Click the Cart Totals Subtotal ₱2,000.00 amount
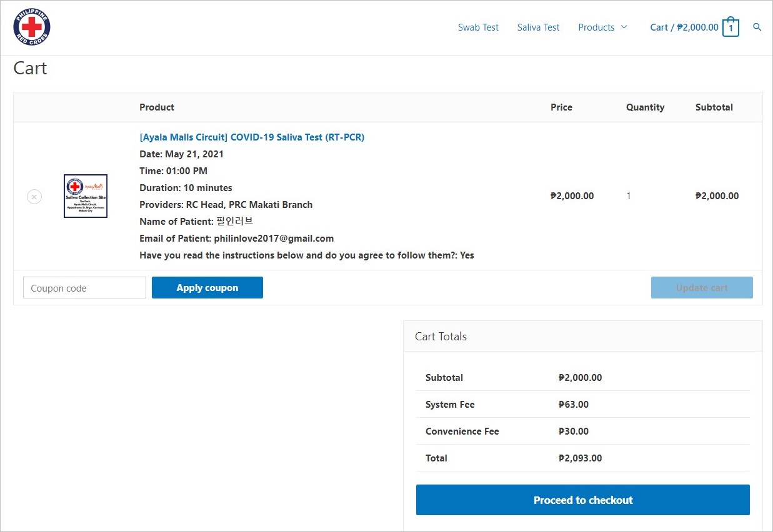Image resolution: width=773 pixels, height=532 pixels. click(581, 378)
